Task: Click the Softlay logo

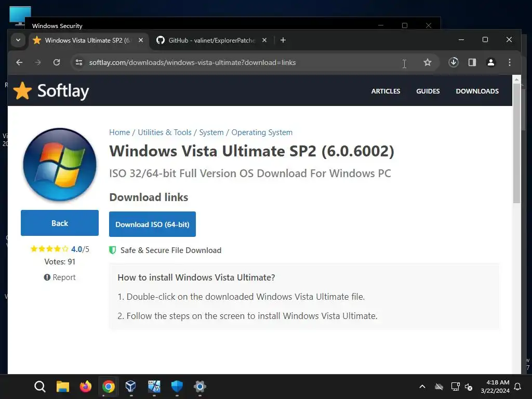Action: click(x=51, y=91)
